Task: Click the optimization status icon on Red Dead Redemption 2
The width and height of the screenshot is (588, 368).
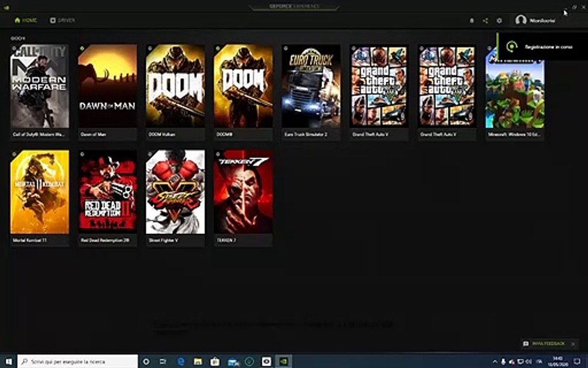Action: (x=82, y=154)
